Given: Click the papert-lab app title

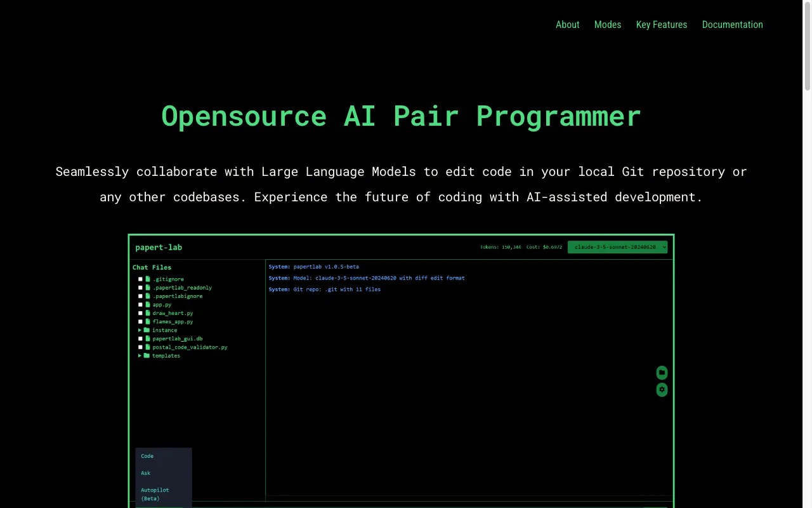Looking at the screenshot, I should (159, 247).
